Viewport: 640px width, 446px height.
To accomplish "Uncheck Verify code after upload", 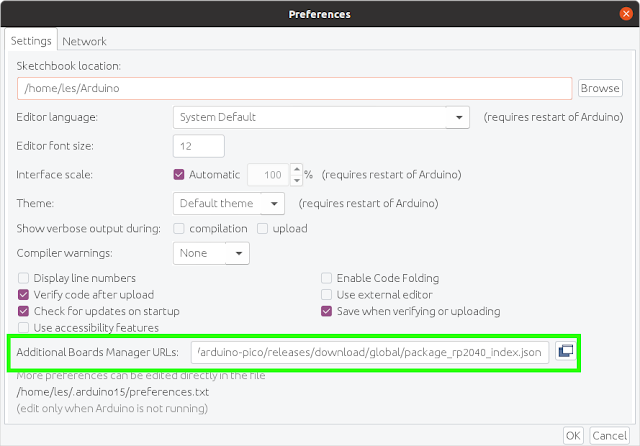I will point(24,295).
